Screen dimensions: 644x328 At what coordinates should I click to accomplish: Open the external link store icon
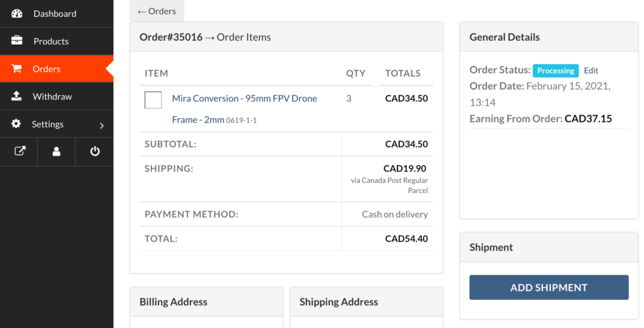point(19,151)
